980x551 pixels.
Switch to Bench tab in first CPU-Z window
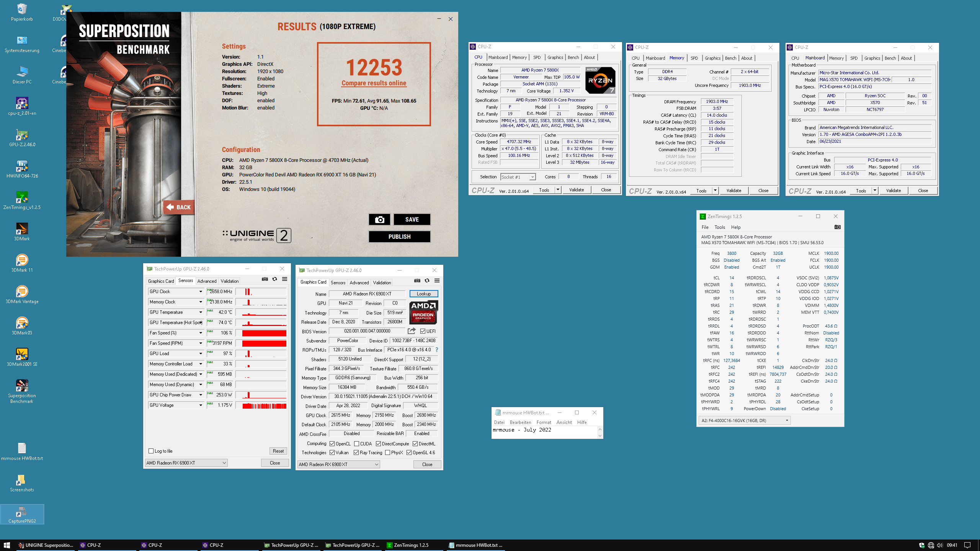click(x=573, y=57)
